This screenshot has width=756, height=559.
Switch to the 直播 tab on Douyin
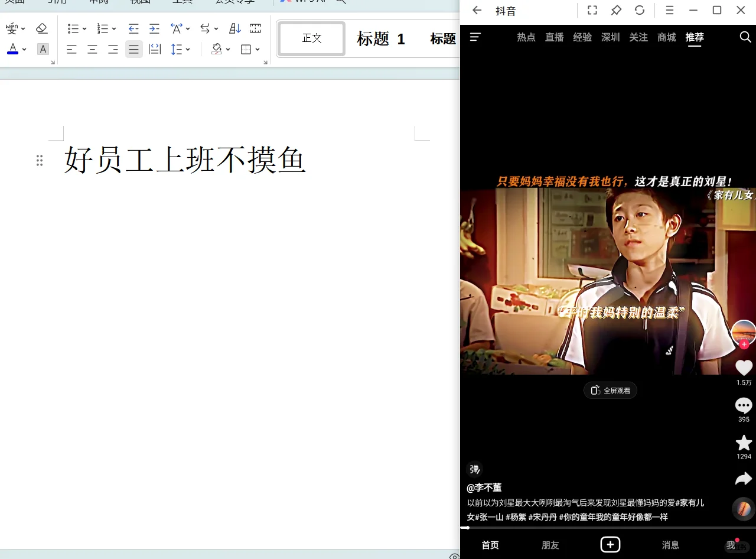[x=554, y=37]
